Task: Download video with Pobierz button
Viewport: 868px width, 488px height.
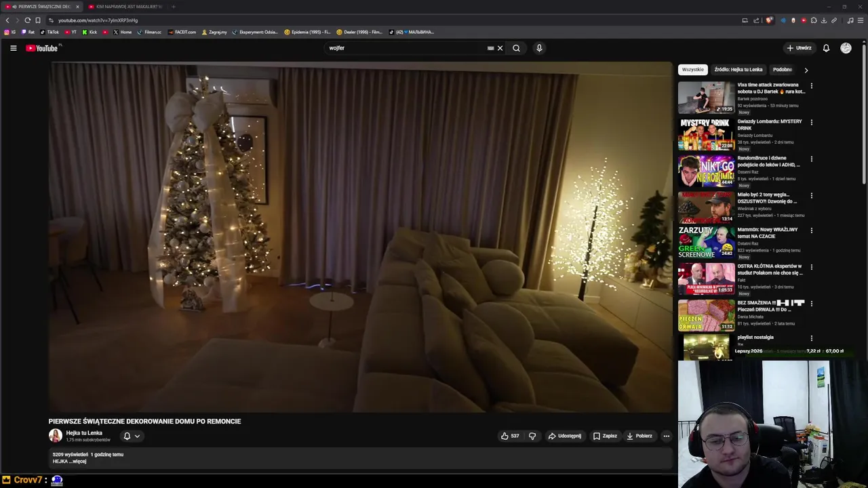Action: click(639, 436)
